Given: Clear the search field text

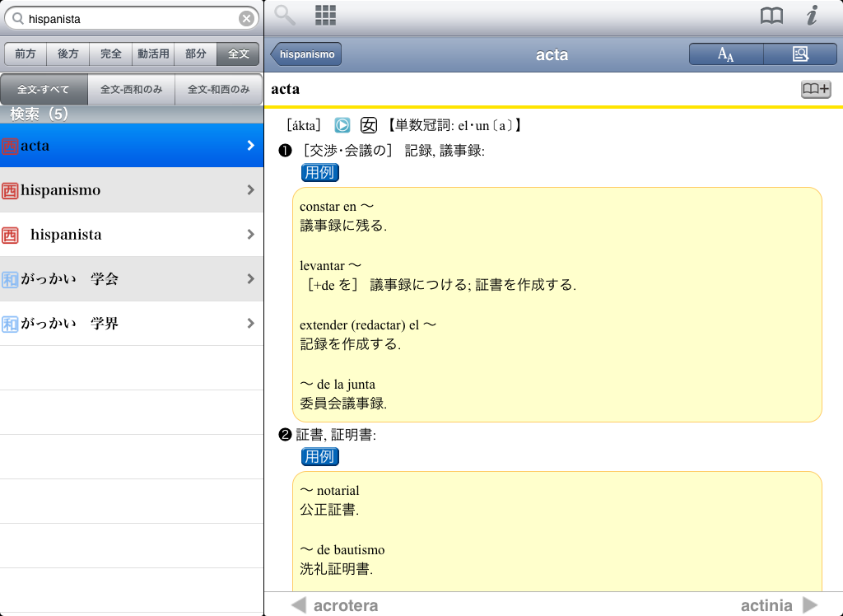Looking at the screenshot, I should coord(246,18).
